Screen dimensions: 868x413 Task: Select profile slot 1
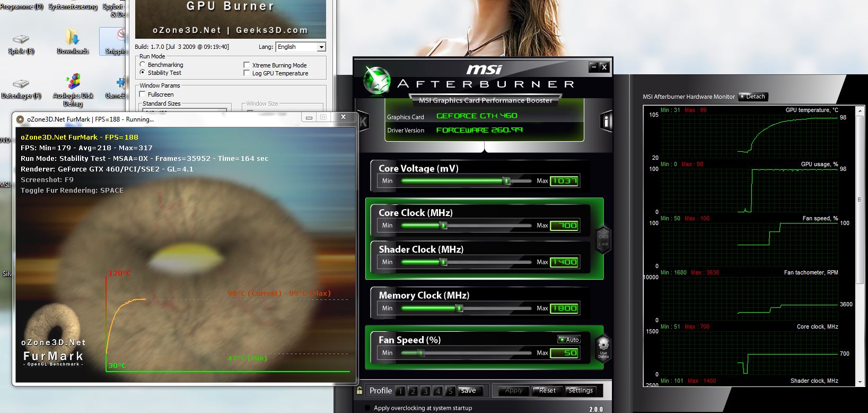click(x=400, y=391)
